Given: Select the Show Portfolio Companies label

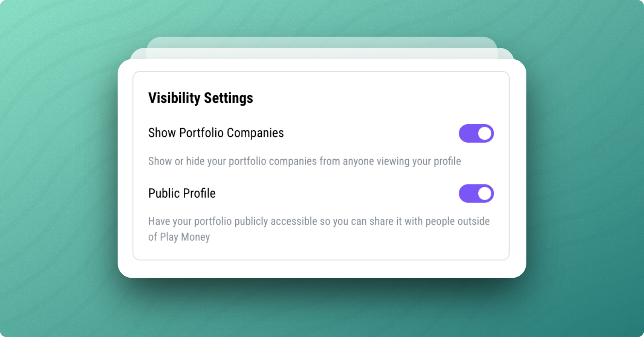Looking at the screenshot, I should [216, 133].
